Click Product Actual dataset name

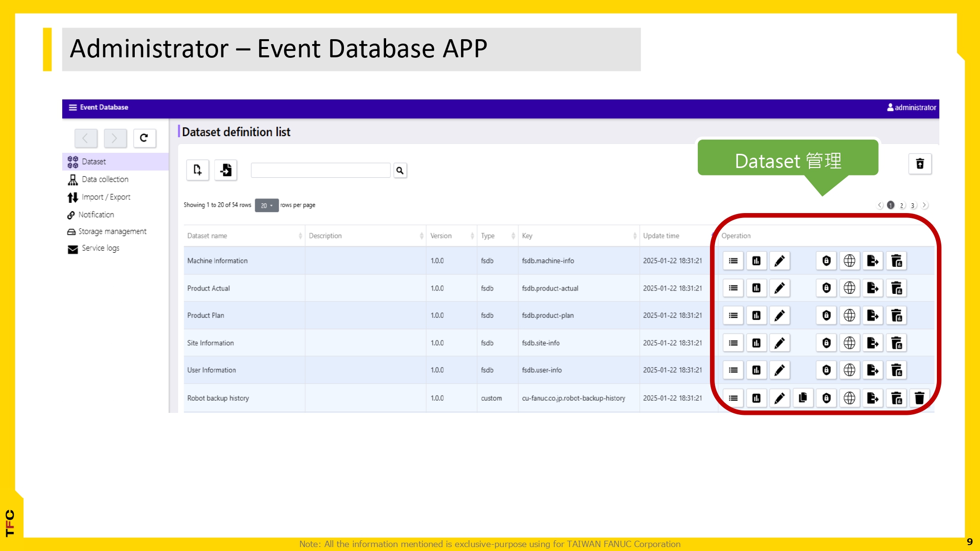(209, 288)
